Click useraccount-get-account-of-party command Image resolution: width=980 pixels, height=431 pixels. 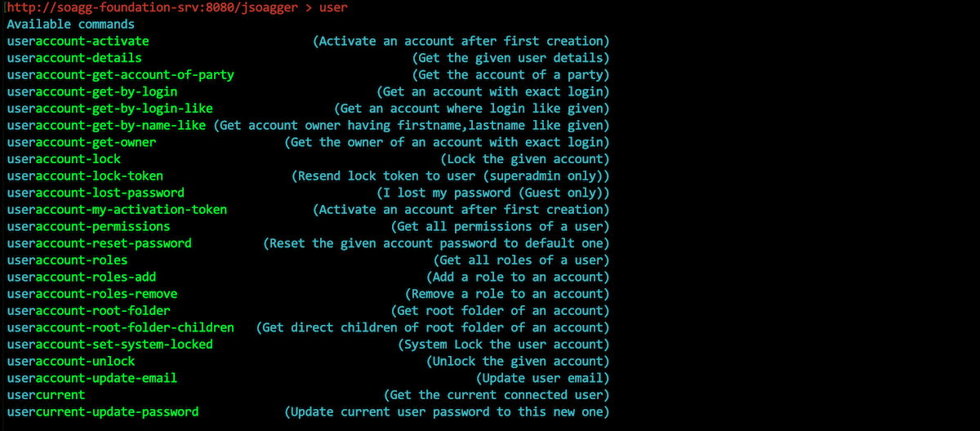click(x=120, y=75)
